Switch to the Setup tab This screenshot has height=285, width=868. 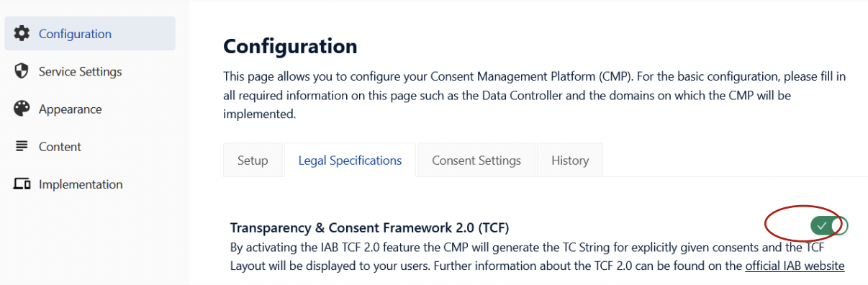pyautogui.click(x=253, y=160)
